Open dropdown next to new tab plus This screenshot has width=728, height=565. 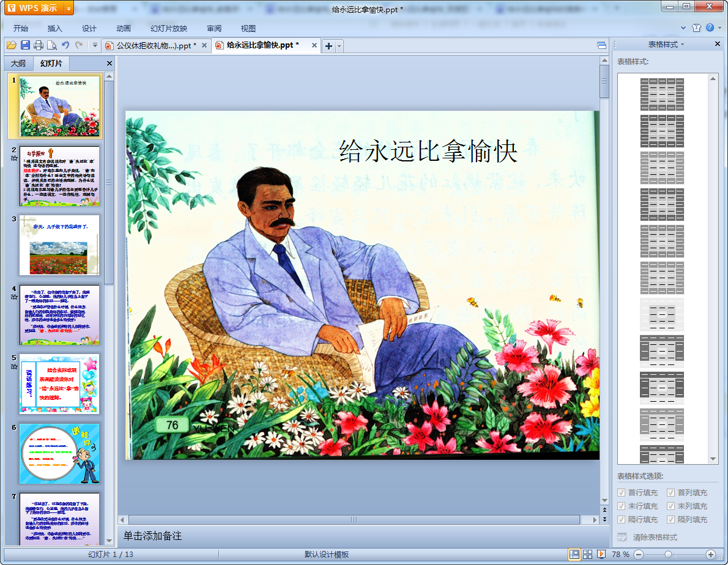340,46
